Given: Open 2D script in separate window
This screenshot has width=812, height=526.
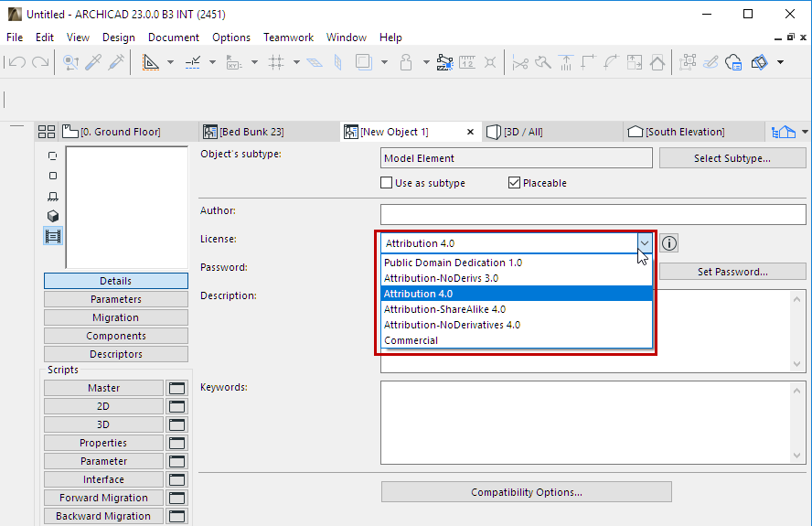Looking at the screenshot, I should (177, 406).
